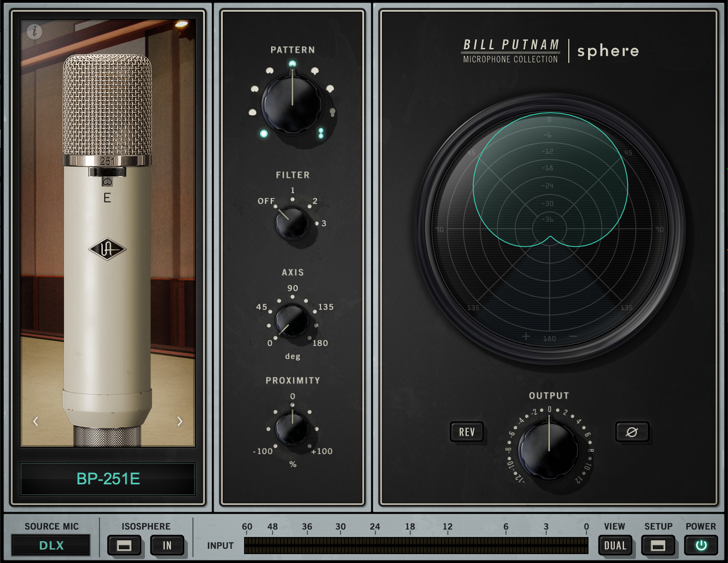Screen dimensions: 728x563
Task: Click the AXIS knob
Action: pos(292,321)
